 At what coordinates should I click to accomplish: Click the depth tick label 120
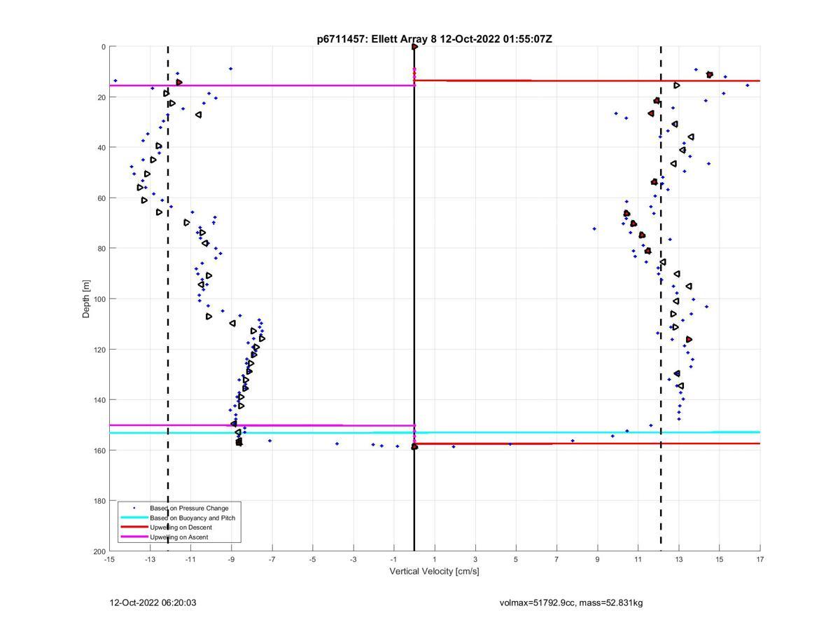[x=99, y=350]
